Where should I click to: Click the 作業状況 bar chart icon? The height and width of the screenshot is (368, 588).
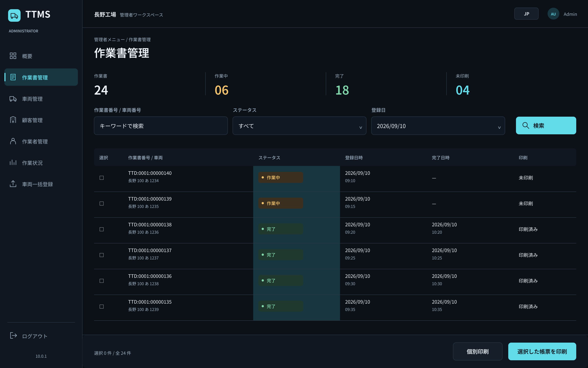point(13,163)
